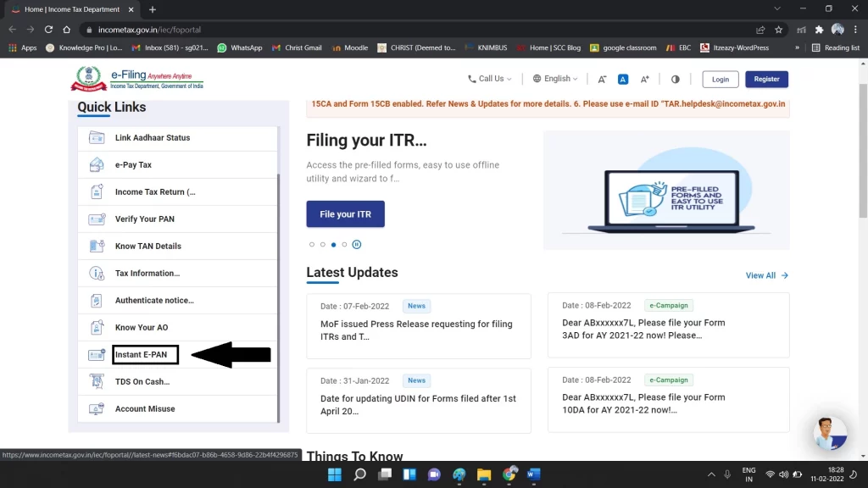Image resolution: width=868 pixels, height=488 pixels.
Task: Expand the Call Us dropdown
Action: tap(490, 79)
